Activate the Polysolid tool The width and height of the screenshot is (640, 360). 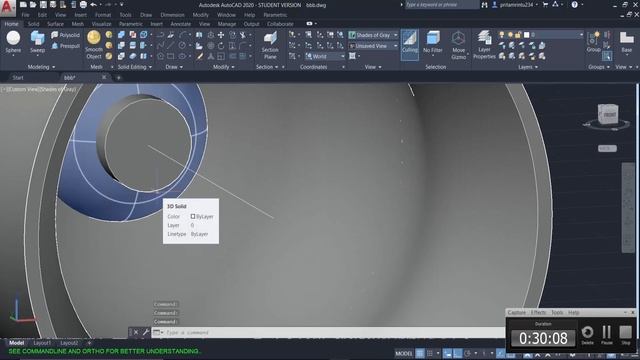(x=65, y=35)
